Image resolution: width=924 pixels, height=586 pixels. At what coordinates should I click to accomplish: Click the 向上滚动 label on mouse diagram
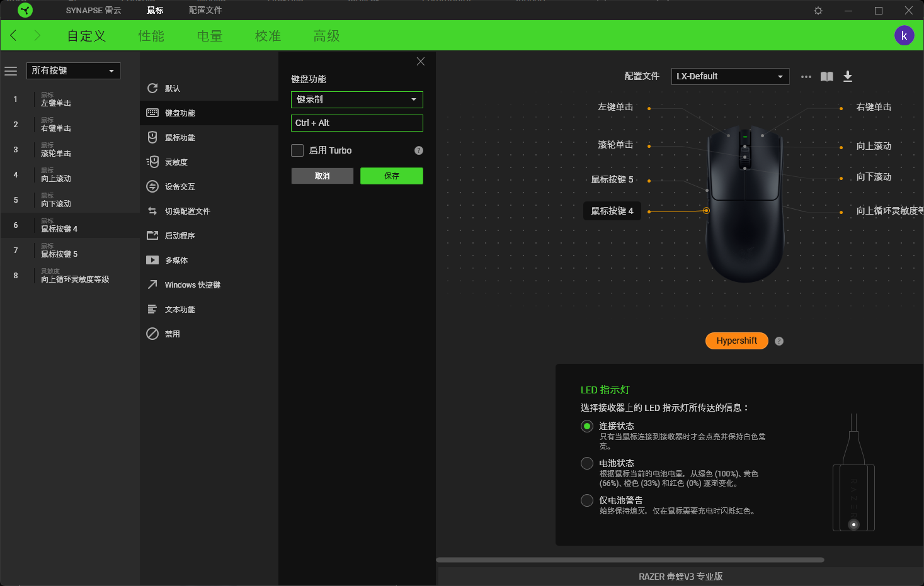(x=874, y=146)
